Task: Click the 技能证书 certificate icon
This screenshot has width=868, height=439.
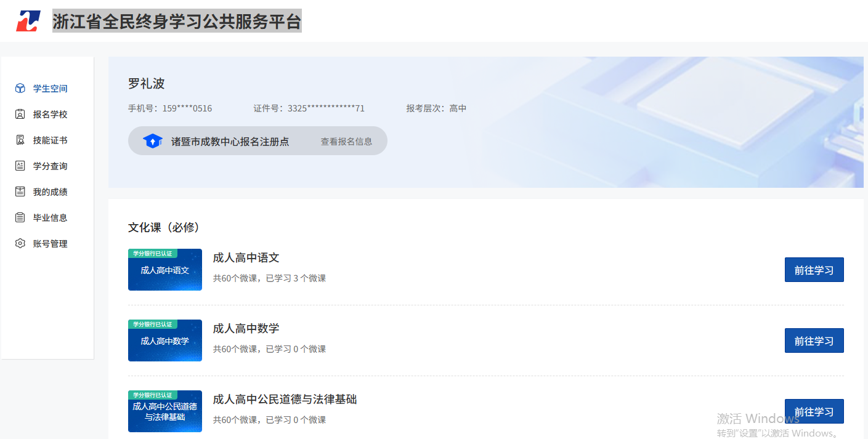Action: [20, 140]
